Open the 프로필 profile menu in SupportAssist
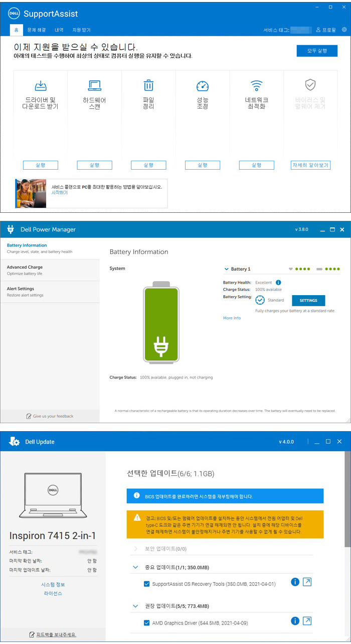The height and width of the screenshot is (644, 351). [326, 30]
